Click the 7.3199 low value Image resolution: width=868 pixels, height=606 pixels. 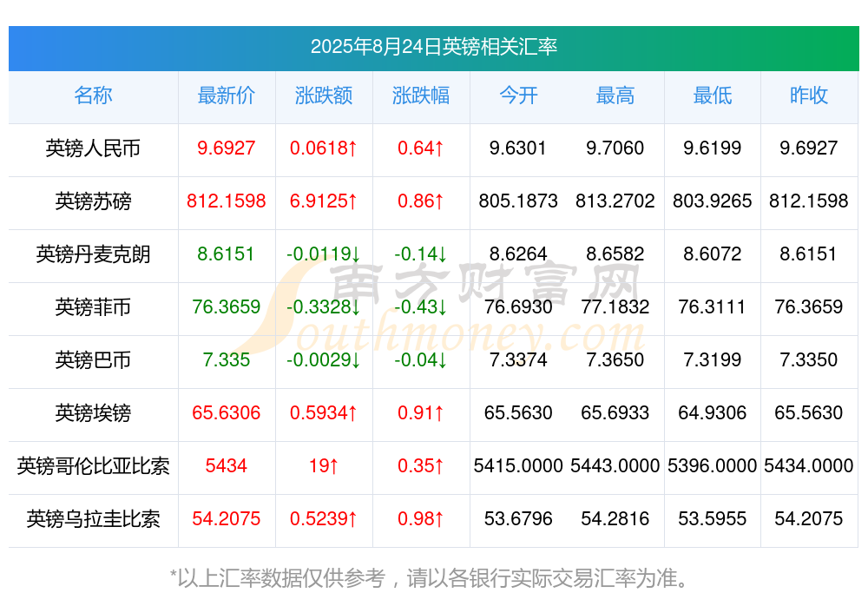coord(713,359)
